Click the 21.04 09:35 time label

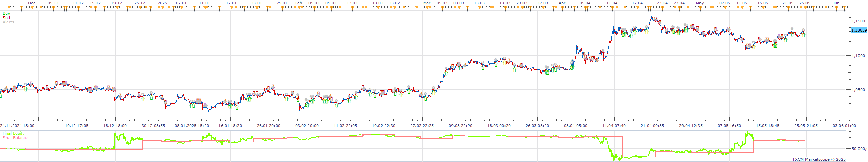653,126
